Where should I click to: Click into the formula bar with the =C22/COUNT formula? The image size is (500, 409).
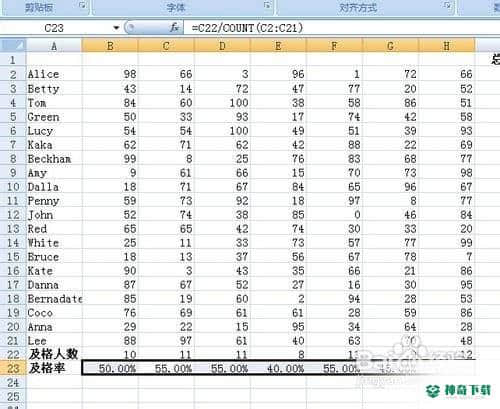(340, 28)
